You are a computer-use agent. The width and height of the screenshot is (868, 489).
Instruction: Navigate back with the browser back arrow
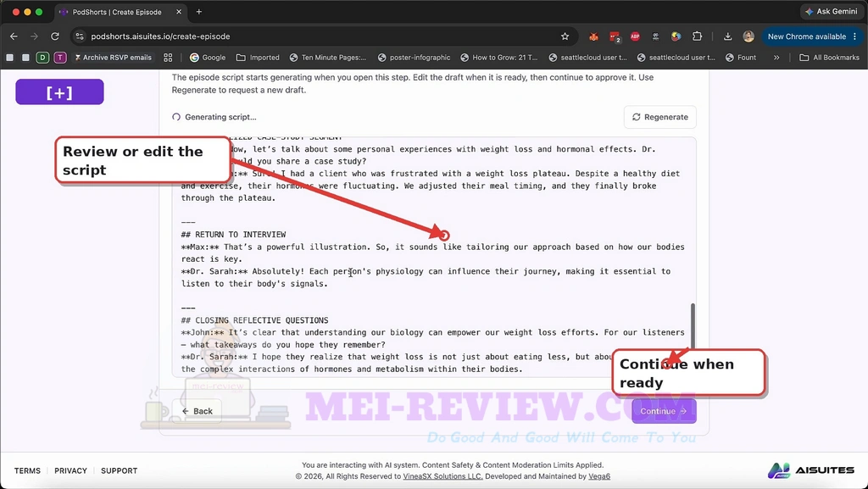pyautogui.click(x=14, y=36)
